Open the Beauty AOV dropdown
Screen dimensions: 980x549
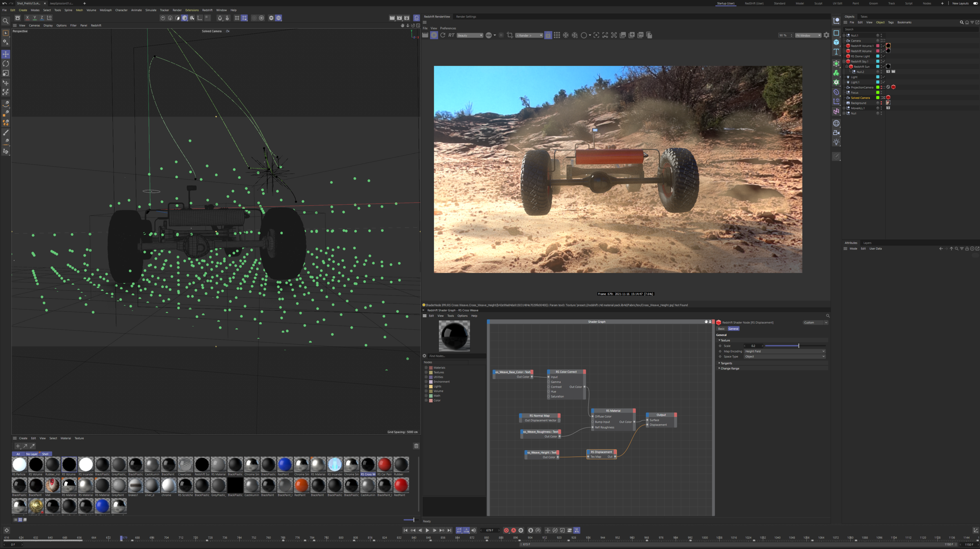(470, 35)
